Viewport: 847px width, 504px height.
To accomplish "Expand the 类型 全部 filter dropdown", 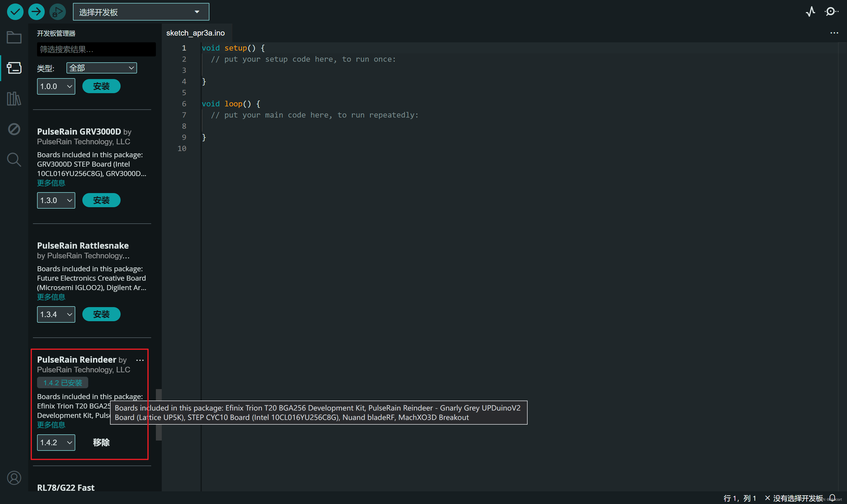I will (x=102, y=68).
